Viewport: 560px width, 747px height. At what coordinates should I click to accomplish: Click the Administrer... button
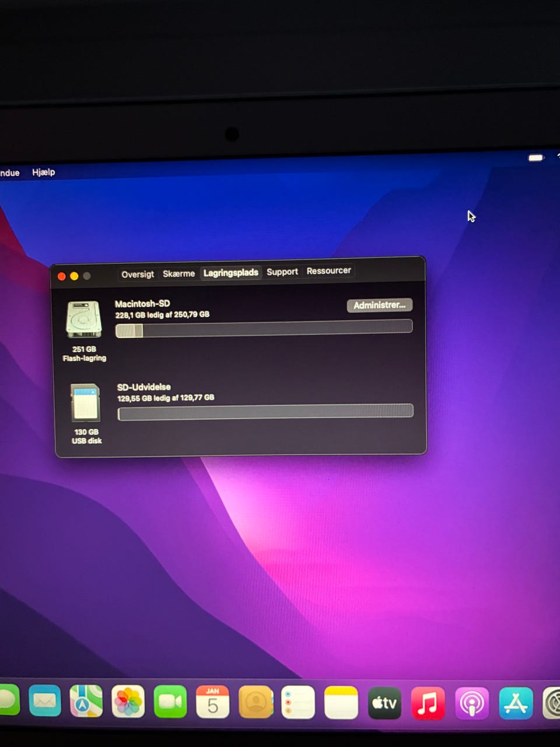pyautogui.click(x=380, y=305)
